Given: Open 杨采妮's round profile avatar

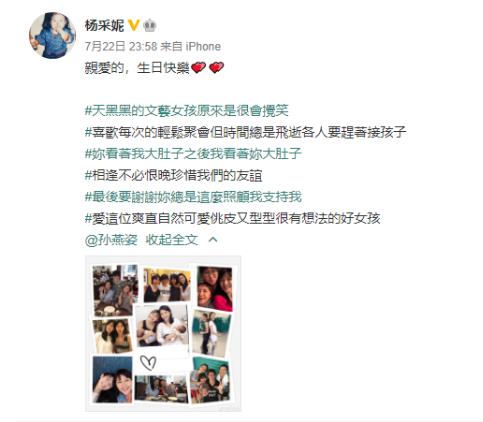Looking at the screenshot, I should [x=52, y=35].
